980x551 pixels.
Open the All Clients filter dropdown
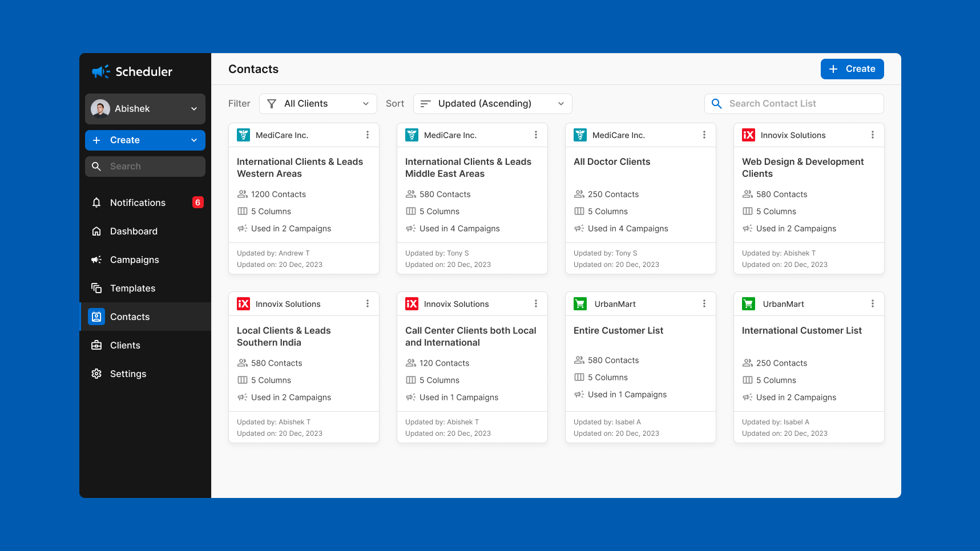[x=318, y=104]
